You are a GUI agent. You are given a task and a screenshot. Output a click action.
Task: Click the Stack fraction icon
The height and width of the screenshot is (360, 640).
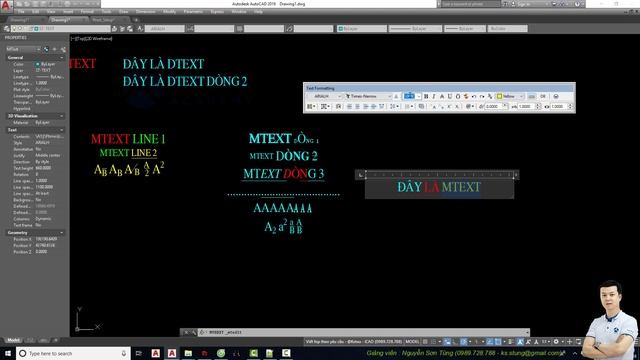pos(490,96)
